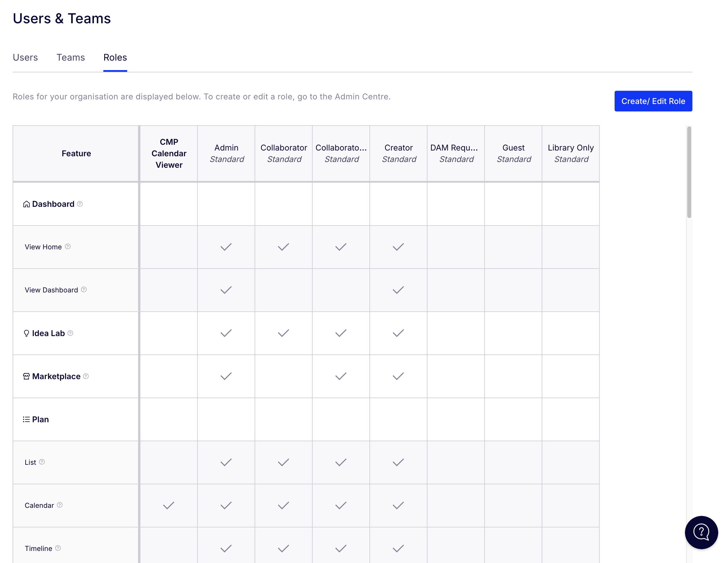Open the help chat bubble icon
728x563 pixels.
click(701, 532)
